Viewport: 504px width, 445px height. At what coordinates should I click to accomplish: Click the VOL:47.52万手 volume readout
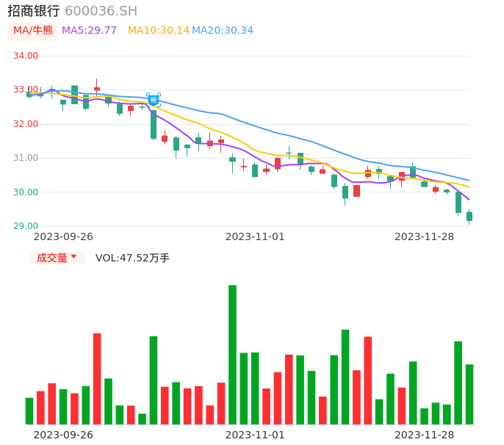click(132, 258)
